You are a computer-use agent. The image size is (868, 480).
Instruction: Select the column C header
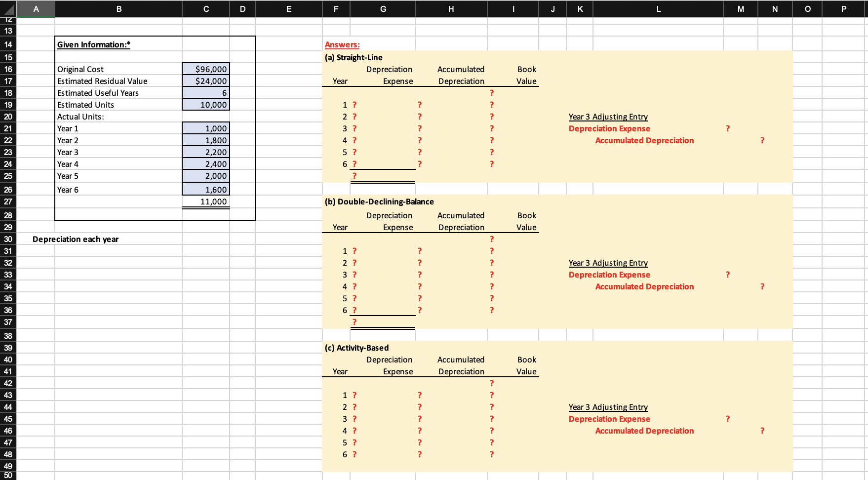(206, 8)
